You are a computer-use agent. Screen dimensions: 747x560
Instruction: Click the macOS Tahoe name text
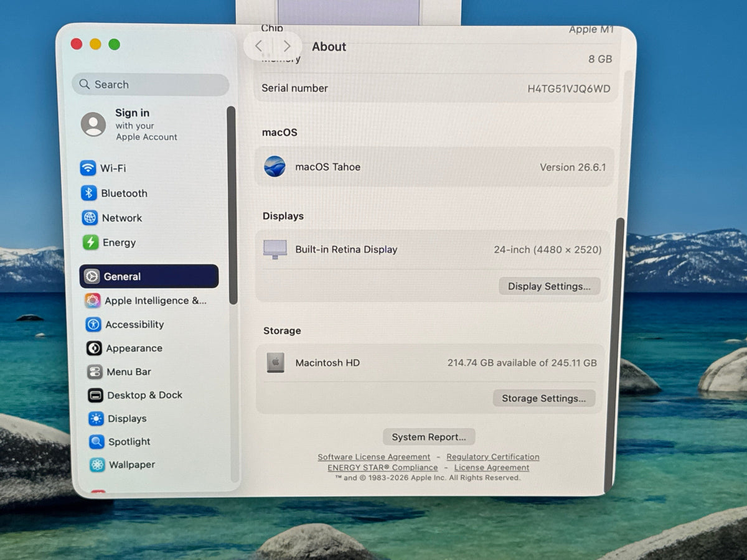point(327,167)
